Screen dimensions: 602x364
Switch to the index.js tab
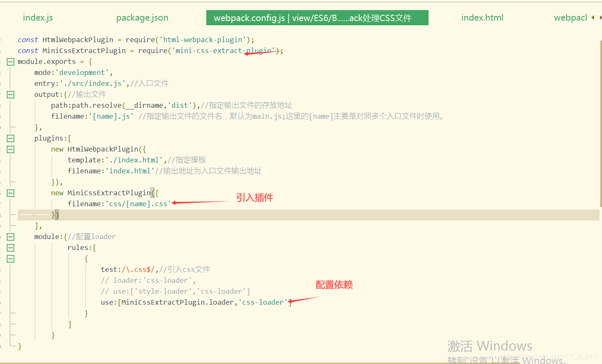pyautogui.click(x=38, y=18)
